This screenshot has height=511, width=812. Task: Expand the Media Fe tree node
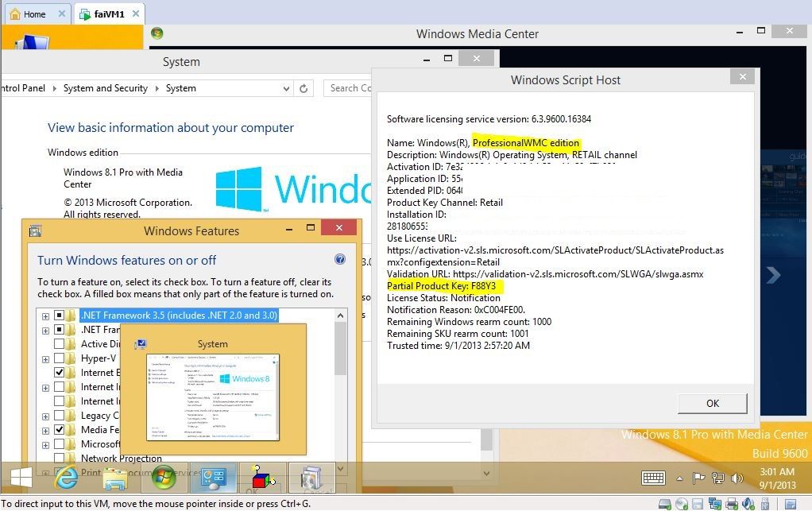pyautogui.click(x=45, y=431)
